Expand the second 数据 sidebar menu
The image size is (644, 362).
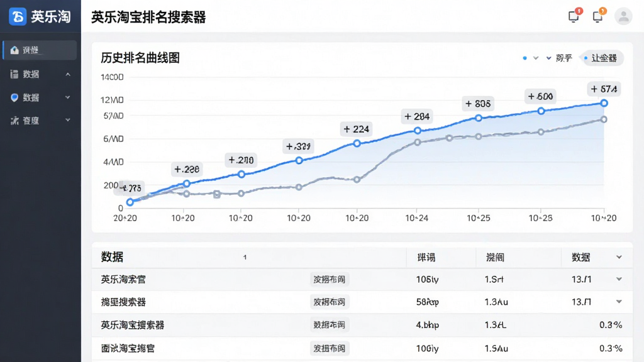(68, 97)
